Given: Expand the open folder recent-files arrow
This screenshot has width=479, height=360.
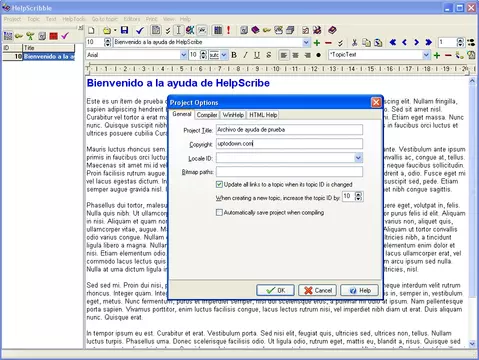Looking at the screenshot, I should 115,31.
